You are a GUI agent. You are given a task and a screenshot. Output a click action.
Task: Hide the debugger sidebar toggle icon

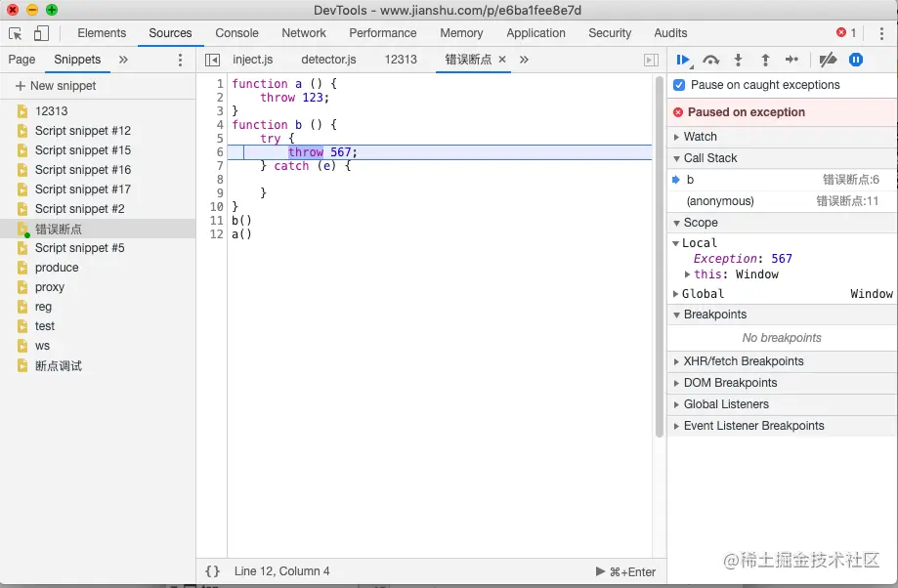651,60
